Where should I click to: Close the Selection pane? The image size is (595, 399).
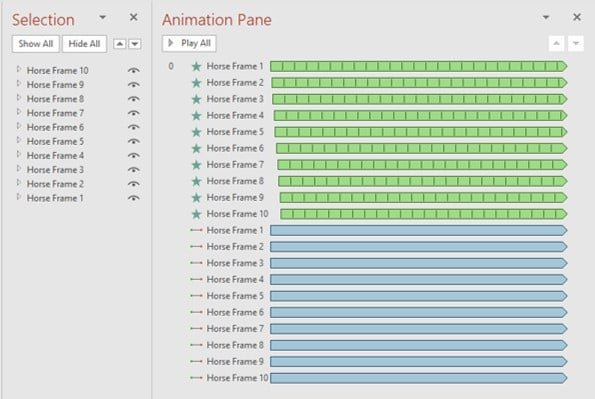[x=133, y=17]
